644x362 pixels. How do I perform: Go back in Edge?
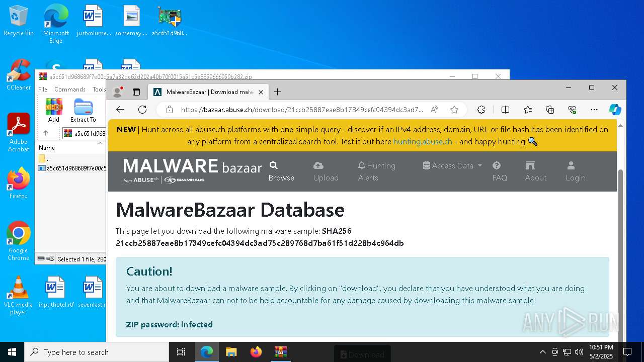pyautogui.click(x=120, y=110)
